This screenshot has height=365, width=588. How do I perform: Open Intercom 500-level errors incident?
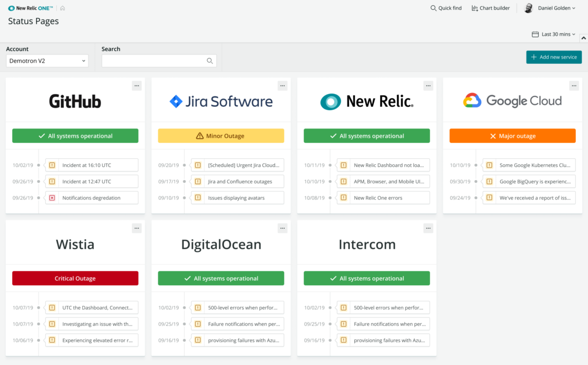point(383,308)
